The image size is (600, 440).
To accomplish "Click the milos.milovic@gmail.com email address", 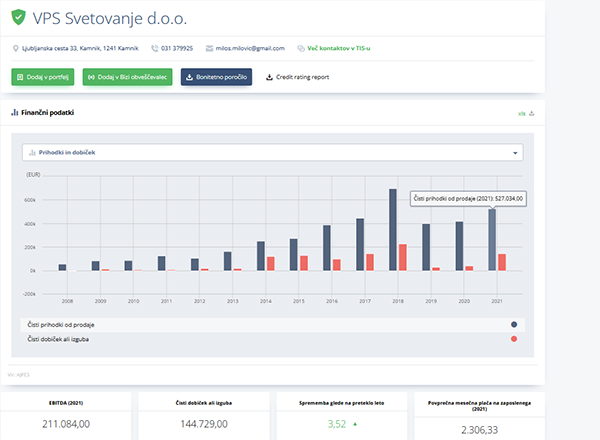I will coord(251,48).
